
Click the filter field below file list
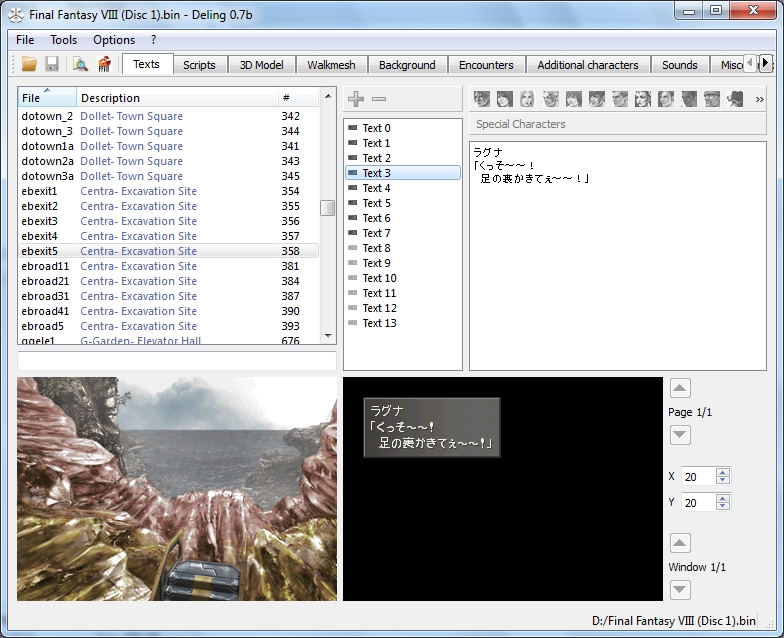[x=176, y=360]
